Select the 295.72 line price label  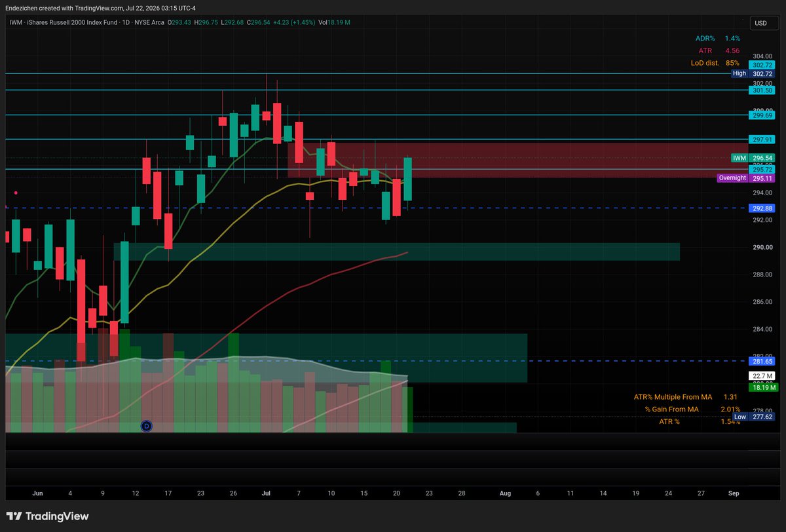pos(763,170)
